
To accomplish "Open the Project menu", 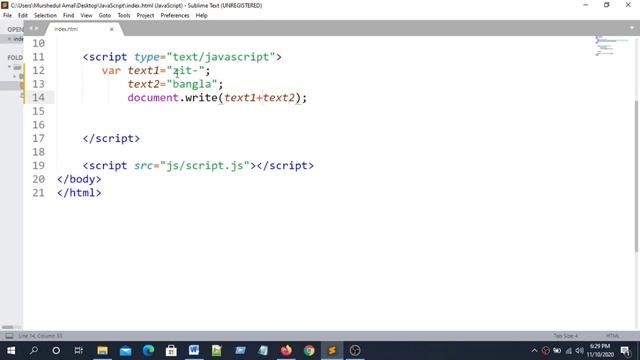I will [145, 16].
